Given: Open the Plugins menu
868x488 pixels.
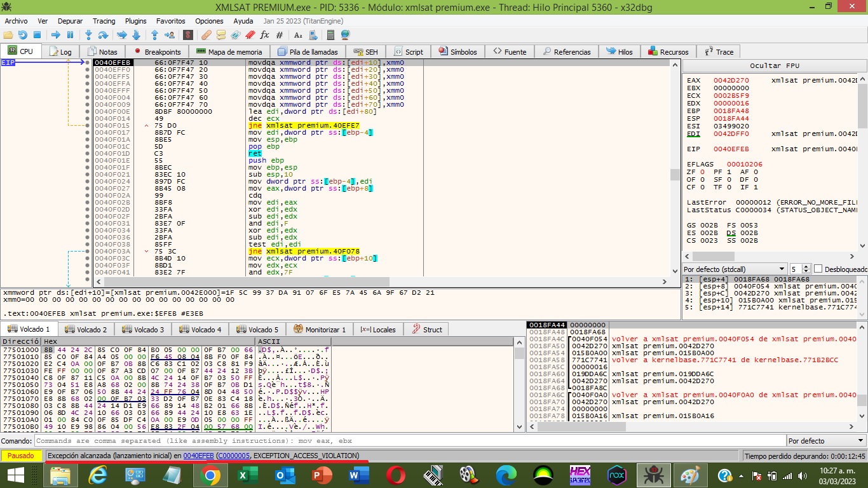Looking at the screenshot, I should [x=136, y=21].
